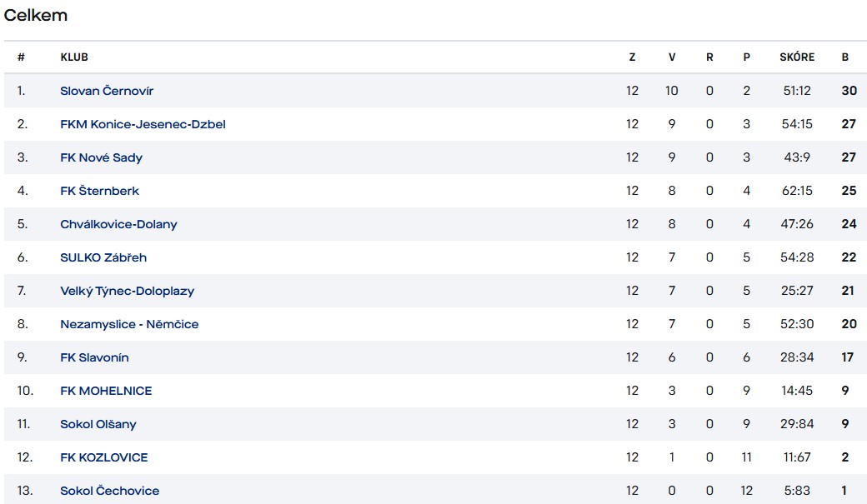Open FK Šternberk team page
Image resolution: width=867 pixels, height=504 pixels.
click(x=99, y=191)
